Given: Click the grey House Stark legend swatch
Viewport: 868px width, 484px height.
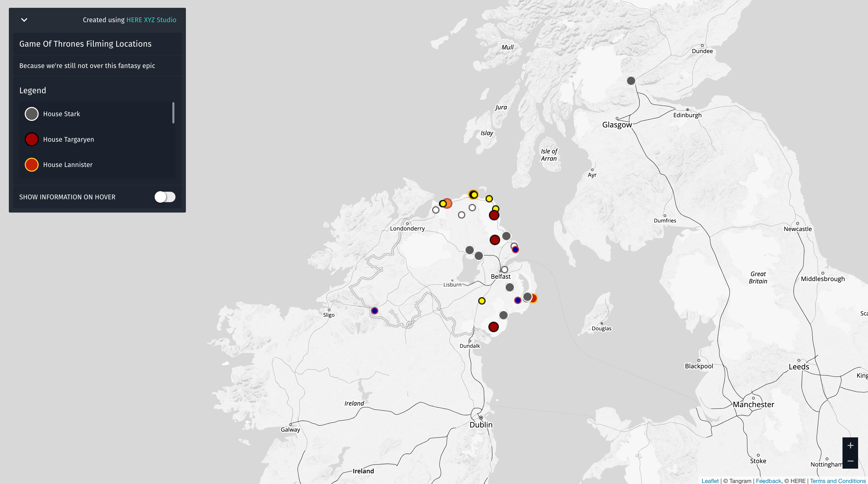Looking at the screenshot, I should (32, 114).
